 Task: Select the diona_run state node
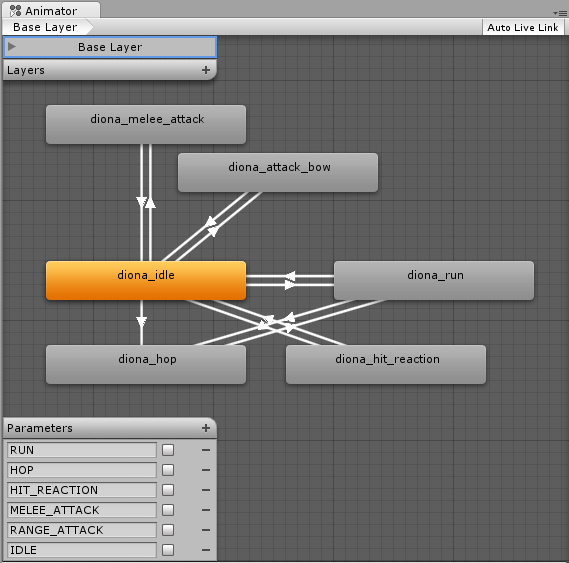[434, 281]
